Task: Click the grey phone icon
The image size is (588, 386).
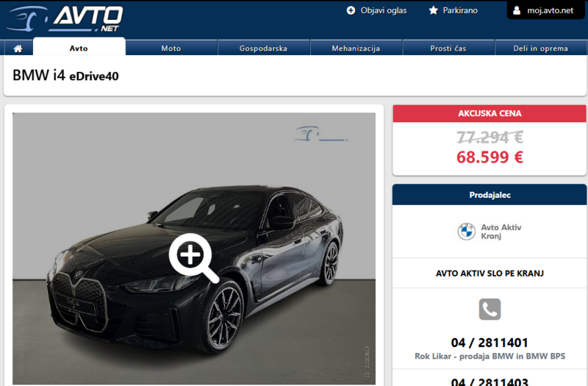Action: point(490,309)
